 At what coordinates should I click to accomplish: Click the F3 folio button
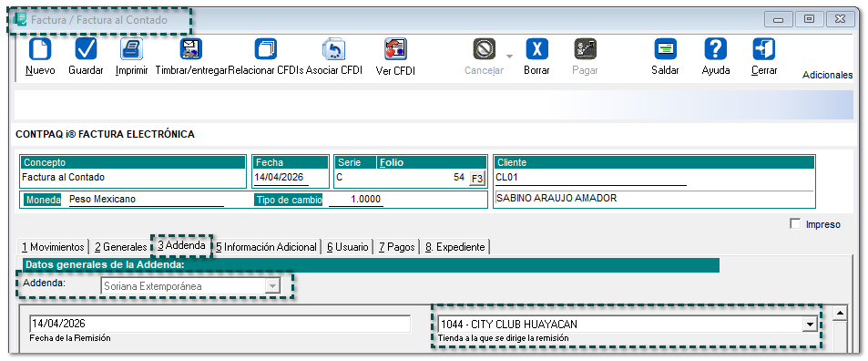pos(476,179)
